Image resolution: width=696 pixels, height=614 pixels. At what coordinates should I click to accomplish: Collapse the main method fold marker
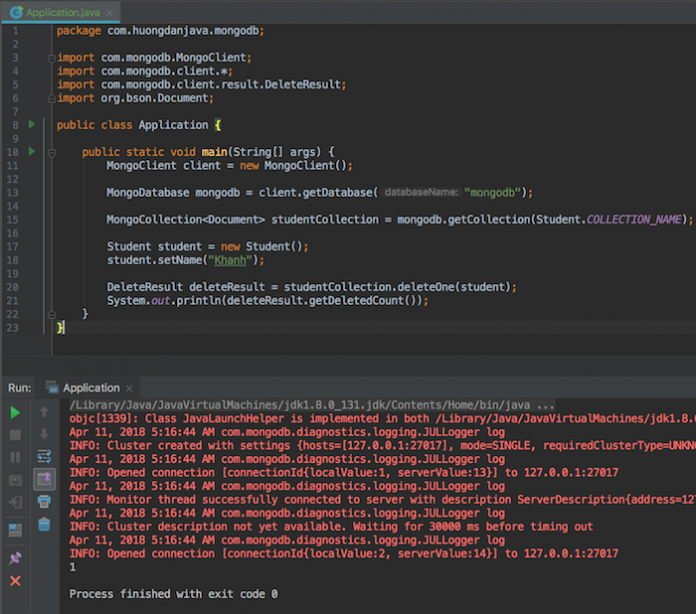point(50,152)
